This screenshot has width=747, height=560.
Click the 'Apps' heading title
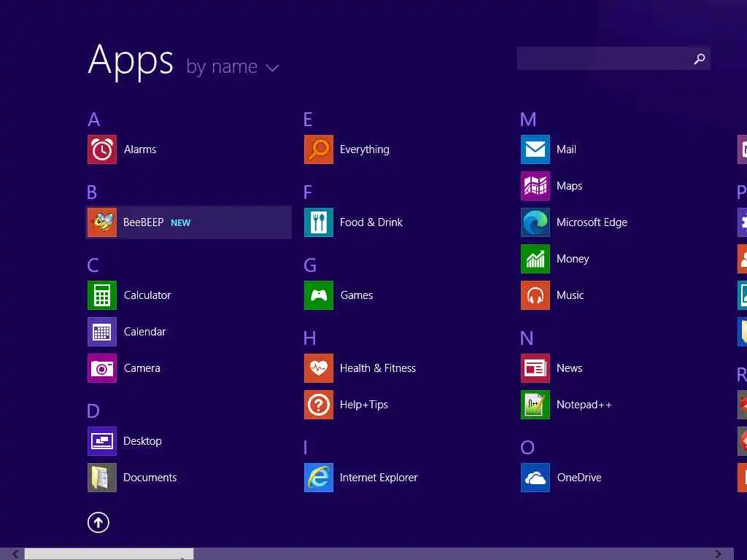[x=131, y=61]
